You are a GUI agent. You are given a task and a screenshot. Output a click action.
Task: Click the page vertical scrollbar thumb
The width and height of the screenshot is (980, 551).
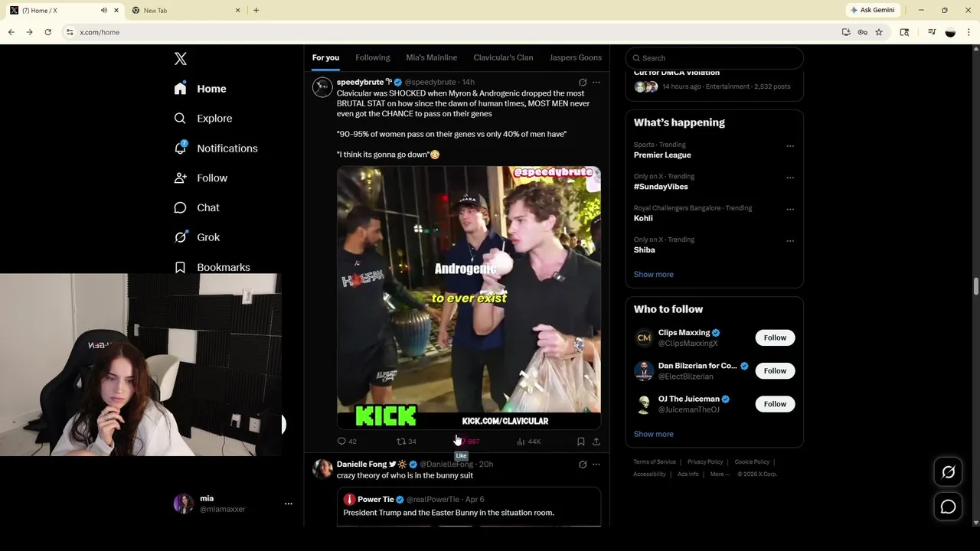click(975, 285)
